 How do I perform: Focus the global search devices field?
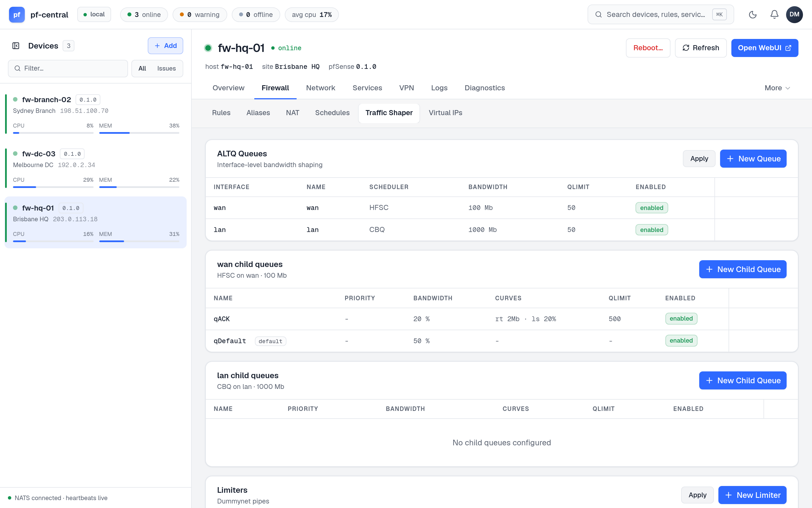tap(660, 14)
